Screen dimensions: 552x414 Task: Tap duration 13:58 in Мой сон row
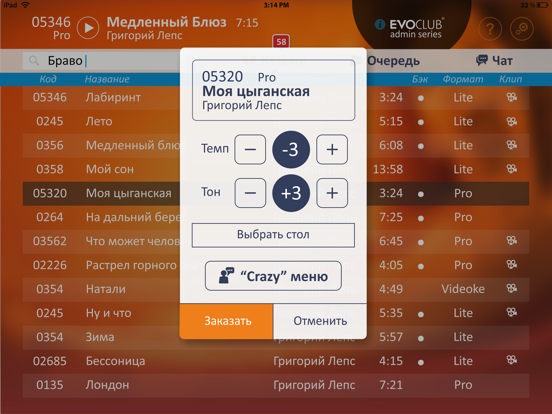388,169
